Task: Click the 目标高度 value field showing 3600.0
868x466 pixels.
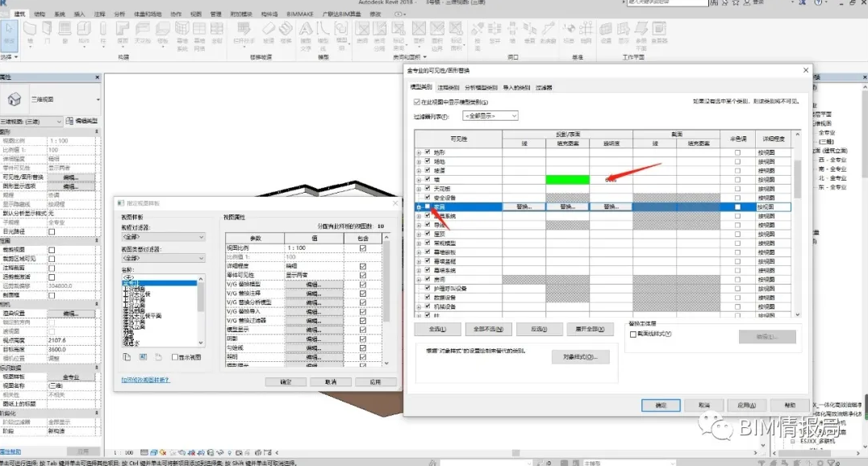Action: [72, 349]
